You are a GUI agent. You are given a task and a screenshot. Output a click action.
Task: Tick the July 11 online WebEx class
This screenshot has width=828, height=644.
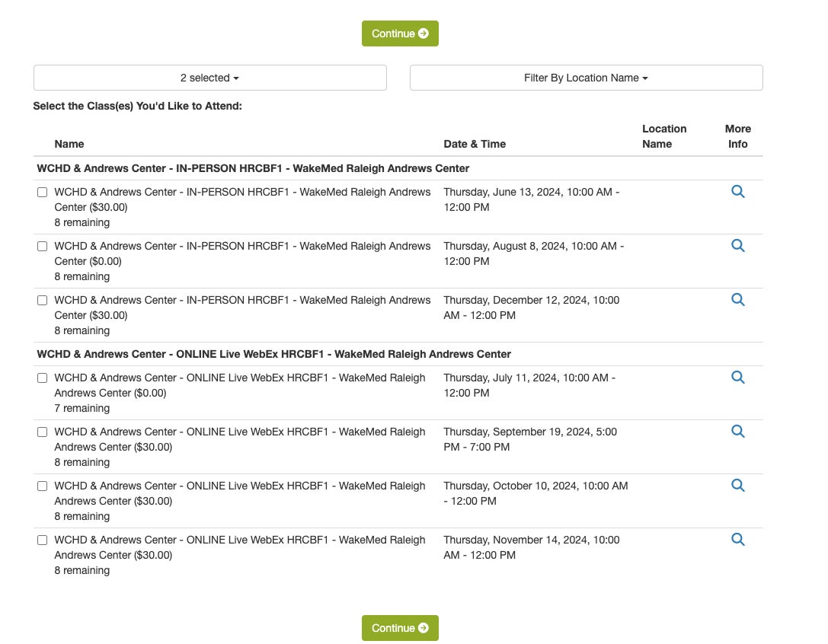[43, 378]
